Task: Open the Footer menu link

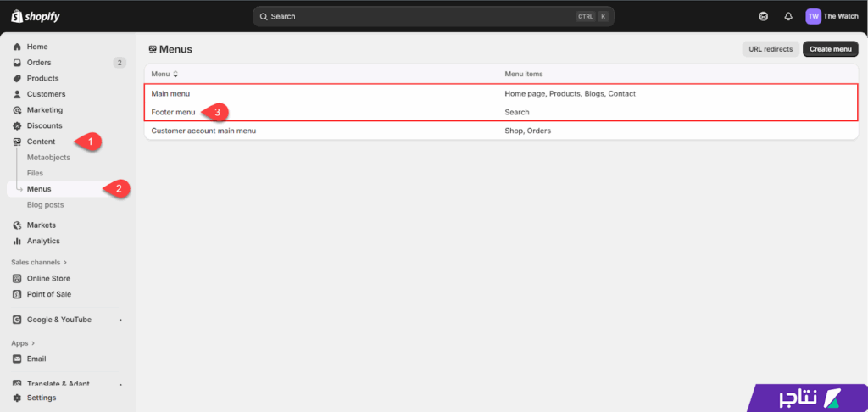Action: [x=173, y=112]
